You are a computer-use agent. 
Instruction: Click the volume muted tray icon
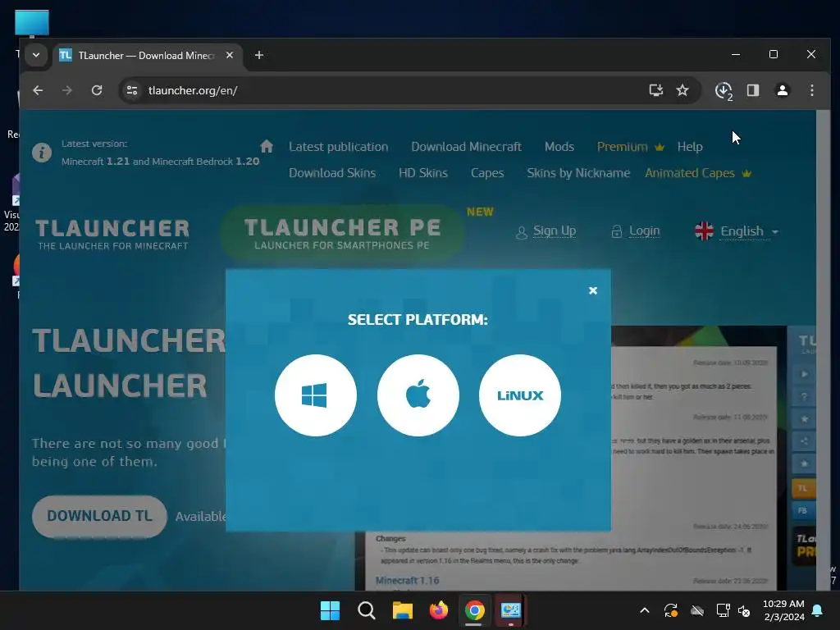click(x=744, y=610)
